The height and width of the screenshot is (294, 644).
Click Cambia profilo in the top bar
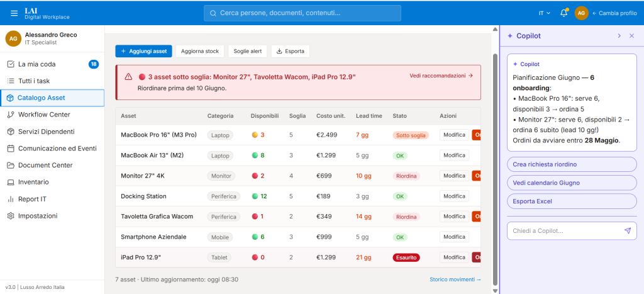tap(614, 13)
